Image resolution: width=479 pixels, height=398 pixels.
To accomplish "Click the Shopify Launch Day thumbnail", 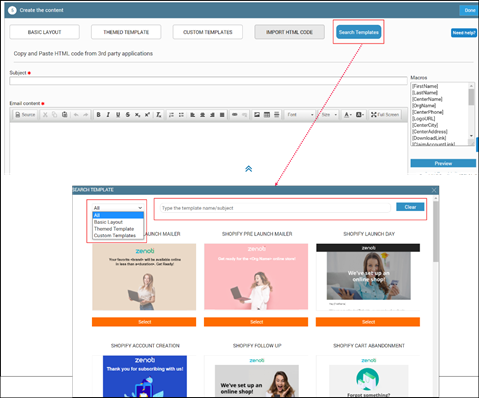I will coord(368,277).
